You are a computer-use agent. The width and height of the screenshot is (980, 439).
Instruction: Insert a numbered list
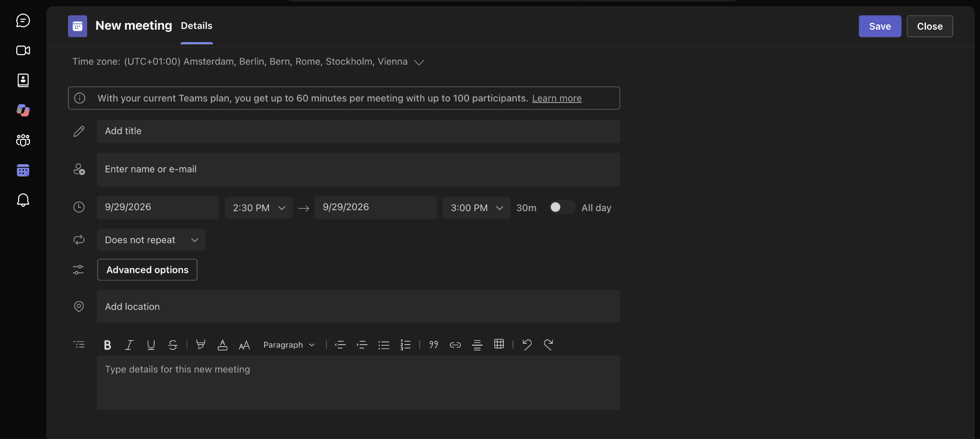point(405,345)
